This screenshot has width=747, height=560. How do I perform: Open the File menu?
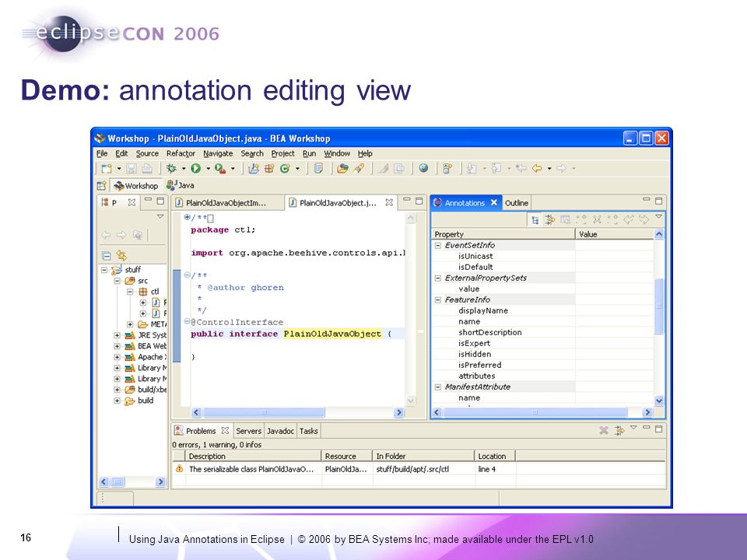tap(102, 153)
